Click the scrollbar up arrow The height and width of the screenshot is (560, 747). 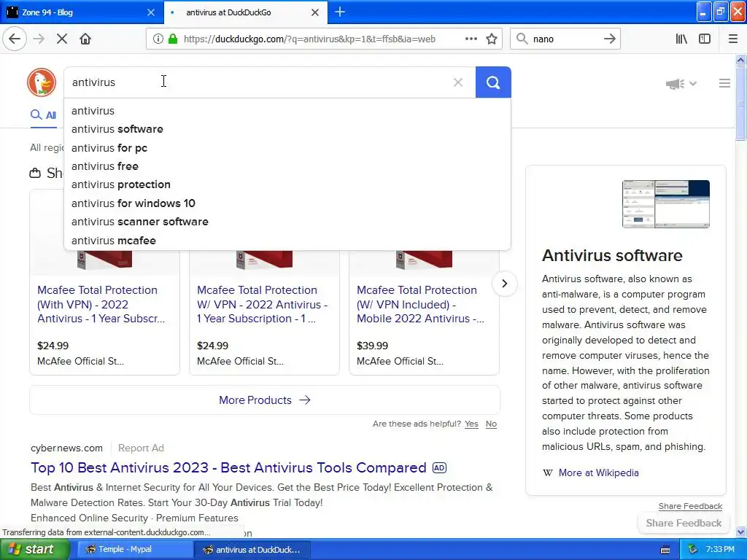(x=741, y=60)
